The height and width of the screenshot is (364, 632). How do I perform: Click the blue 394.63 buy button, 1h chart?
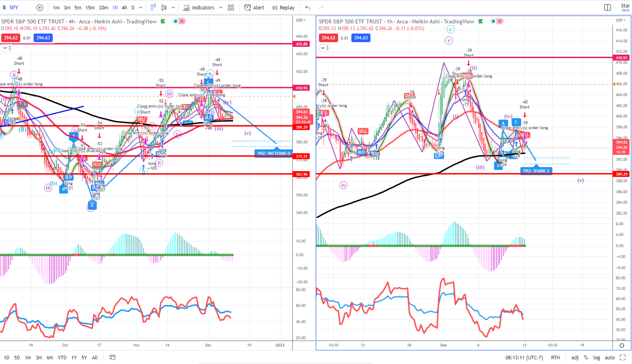click(361, 38)
